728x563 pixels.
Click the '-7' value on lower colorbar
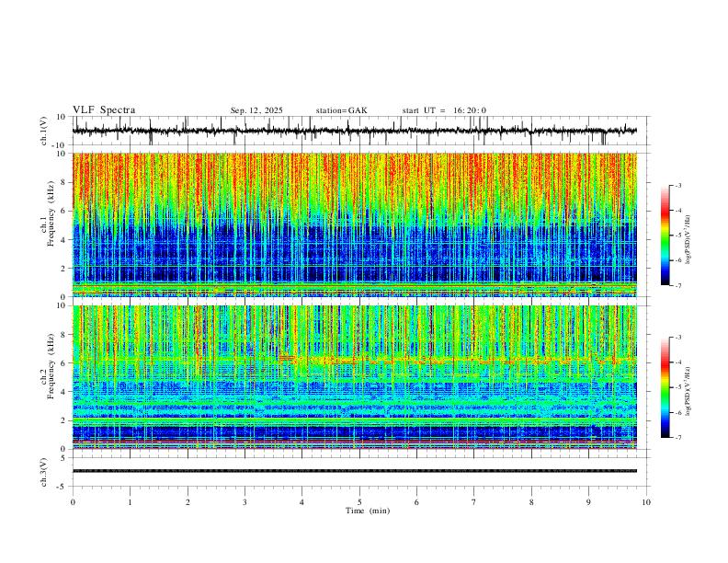[x=677, y=437]
